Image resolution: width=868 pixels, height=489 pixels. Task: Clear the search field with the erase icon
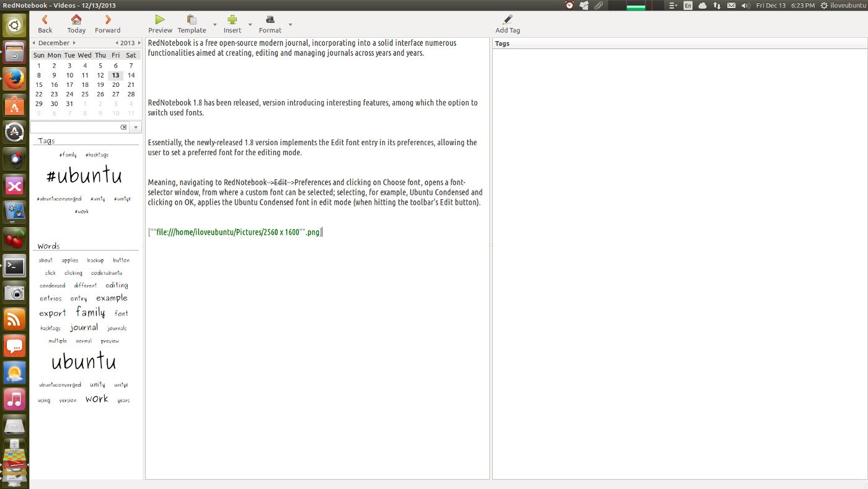coord(123,127)
